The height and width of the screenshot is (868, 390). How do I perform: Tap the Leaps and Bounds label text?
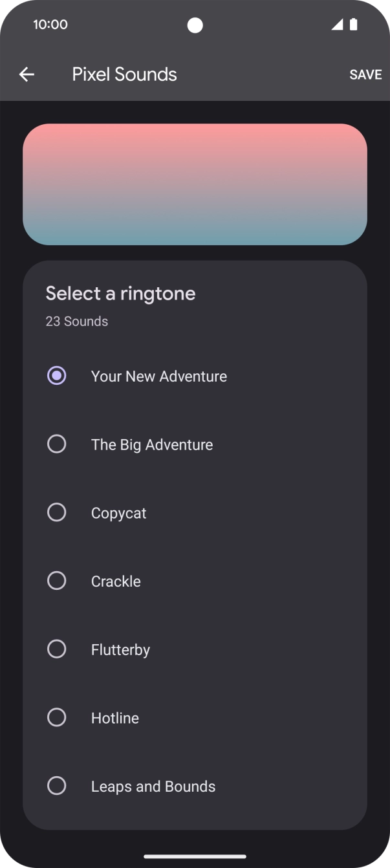(x=153, y=786)
